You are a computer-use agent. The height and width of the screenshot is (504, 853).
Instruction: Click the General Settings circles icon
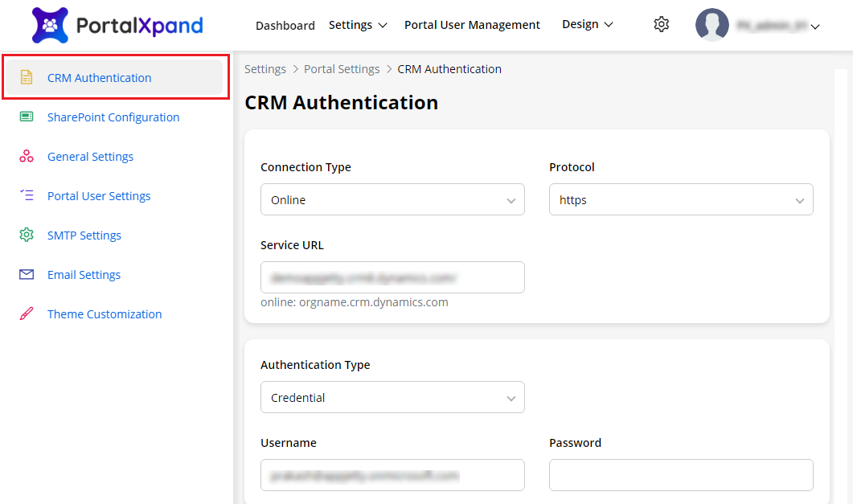(x=27, y=157)
